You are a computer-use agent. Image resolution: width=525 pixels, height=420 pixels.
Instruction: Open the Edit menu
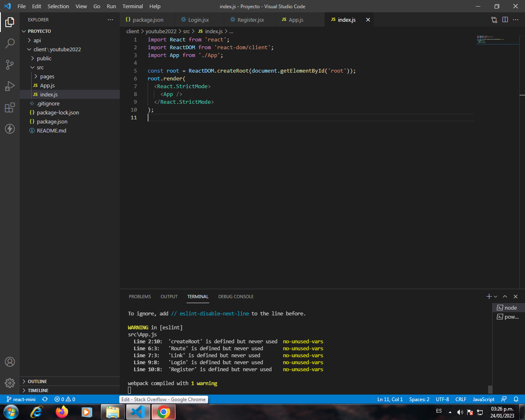[x=37, y=6]
